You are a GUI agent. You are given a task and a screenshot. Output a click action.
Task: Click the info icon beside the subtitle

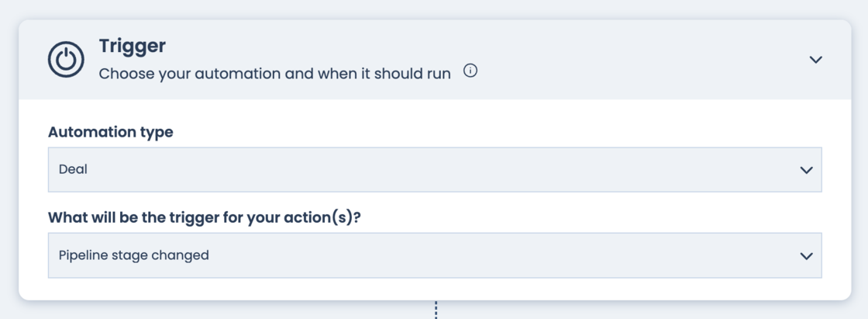[470, 71]
